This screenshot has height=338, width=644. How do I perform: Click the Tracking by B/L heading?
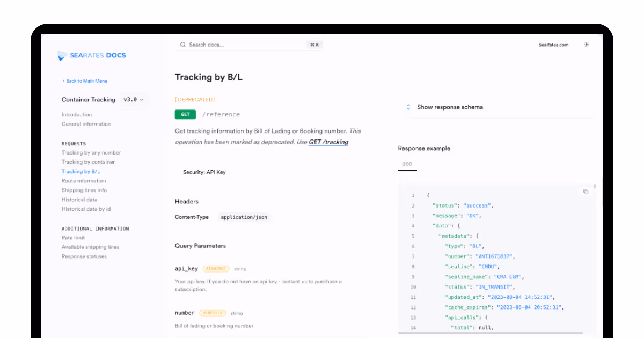(x=209, y=77)
